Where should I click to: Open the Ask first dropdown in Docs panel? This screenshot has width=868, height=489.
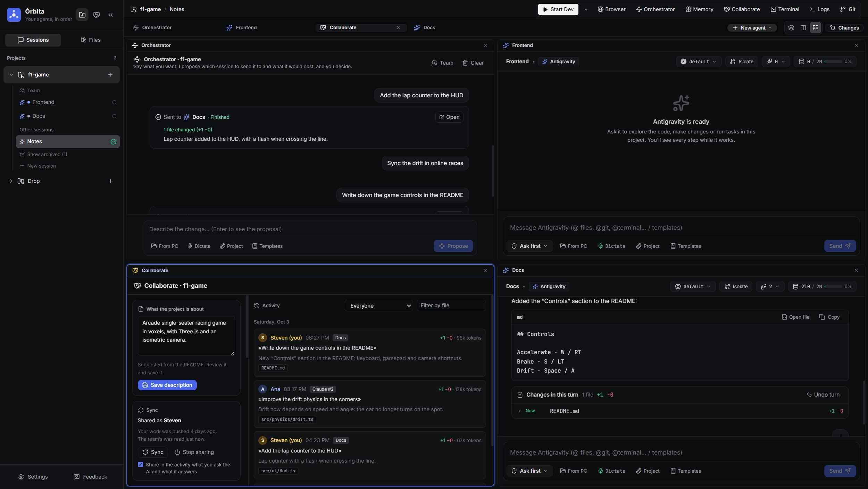click(x=530, y=471)
